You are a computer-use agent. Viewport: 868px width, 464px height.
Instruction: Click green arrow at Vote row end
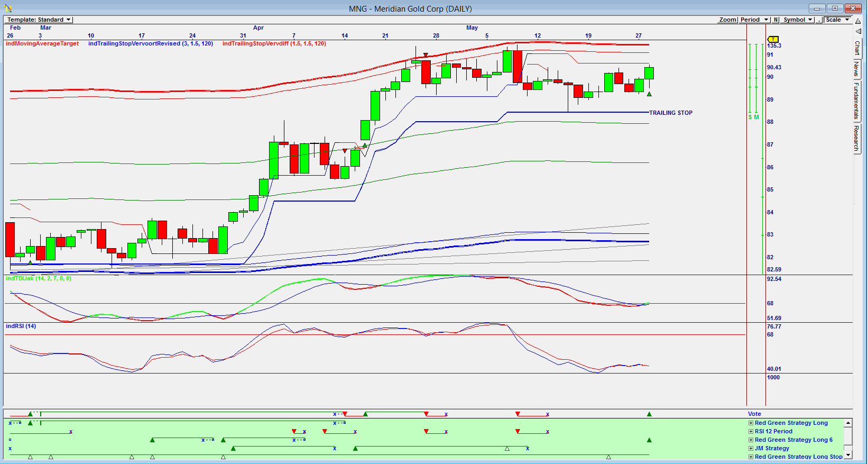pyautogui.click(x=649, y=414)
